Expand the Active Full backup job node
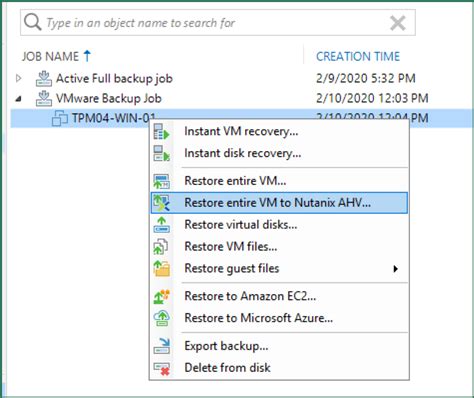This screenshot has height=398, width=474. (19, 79)
